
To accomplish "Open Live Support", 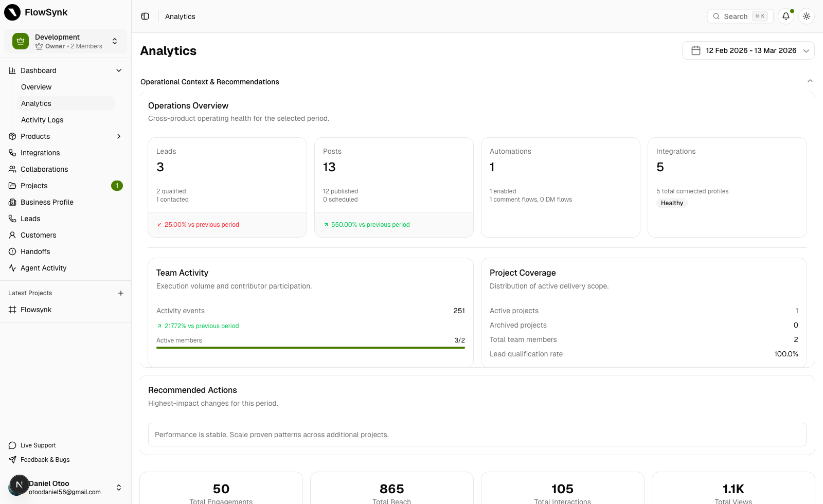I will (38, 445).
